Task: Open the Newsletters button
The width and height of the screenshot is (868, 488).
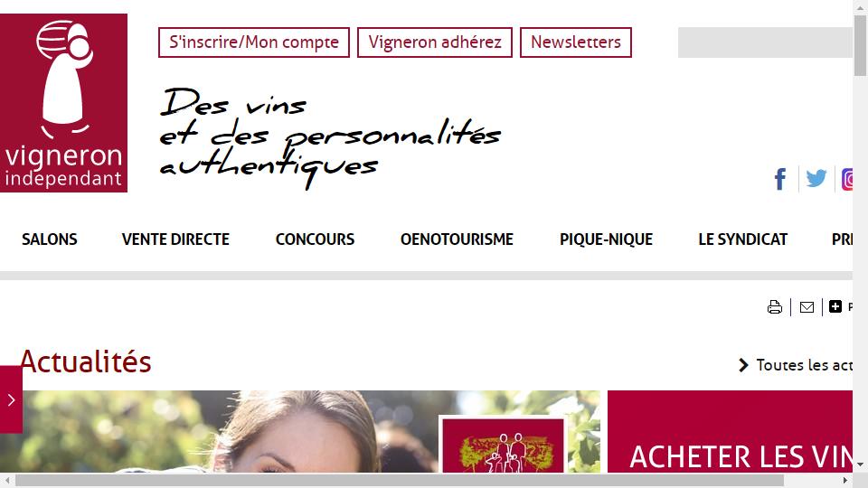Action: 576,42
